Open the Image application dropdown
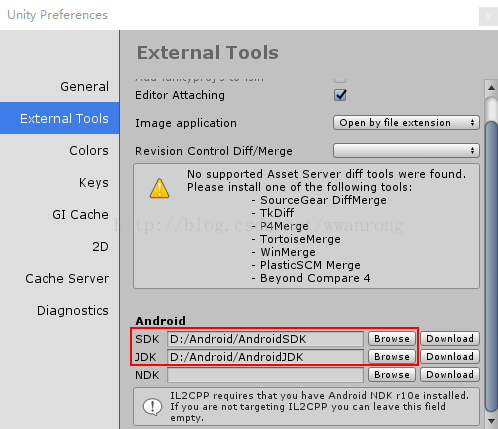Screen dimensions: 498x429 point(406,123)
